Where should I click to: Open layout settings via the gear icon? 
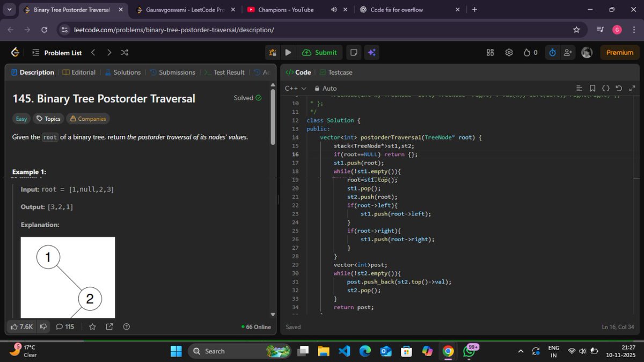pyautogui.click(x=509, y=52)
